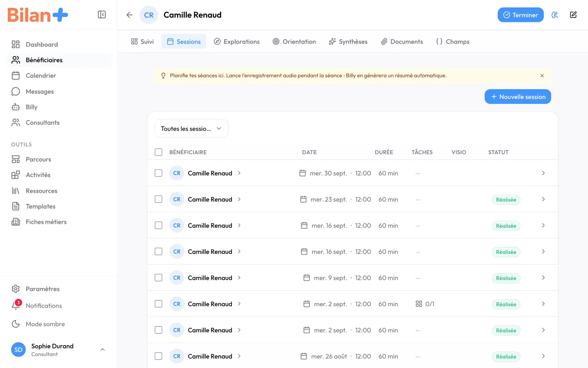Open the mer. 9 sept. session row chevron
This screenshot has height=368, width=588.
point(543,277)
